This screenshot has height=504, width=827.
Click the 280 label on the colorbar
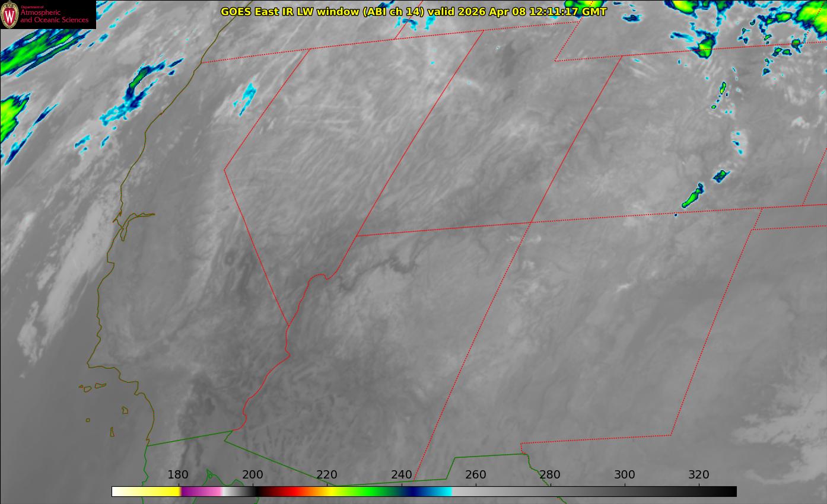click(550, 474)
